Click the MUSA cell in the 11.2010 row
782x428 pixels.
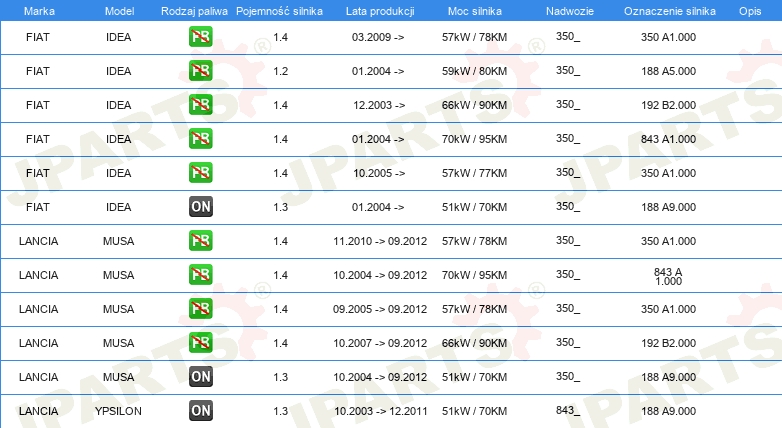click(x=118, y=241)
